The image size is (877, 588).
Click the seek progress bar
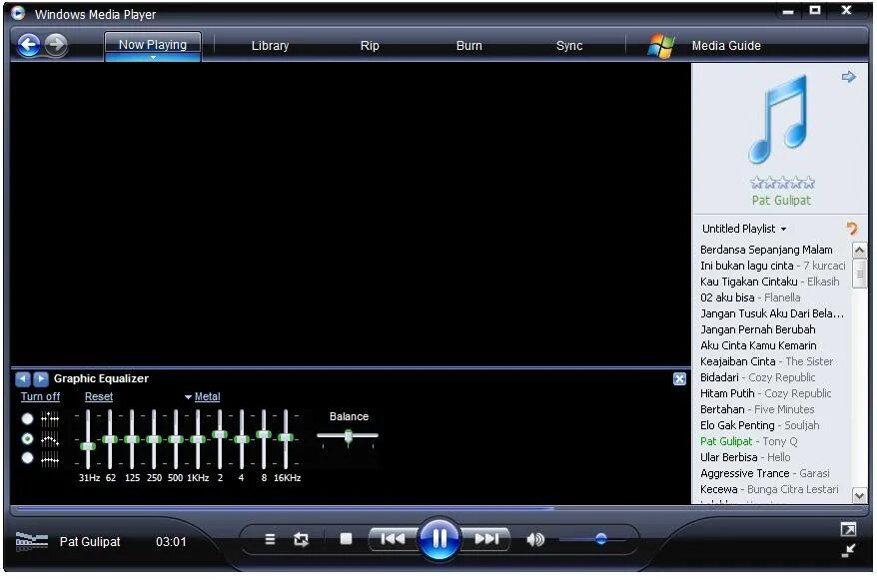(439, 508)
